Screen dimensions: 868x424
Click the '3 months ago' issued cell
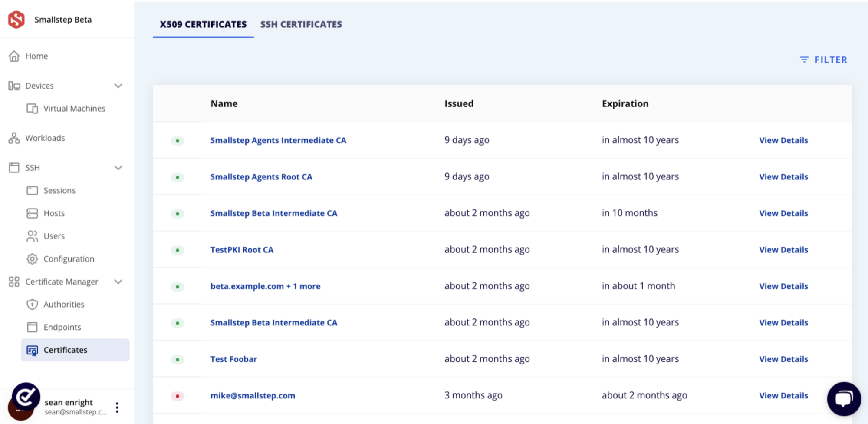[x=473, y=396]
